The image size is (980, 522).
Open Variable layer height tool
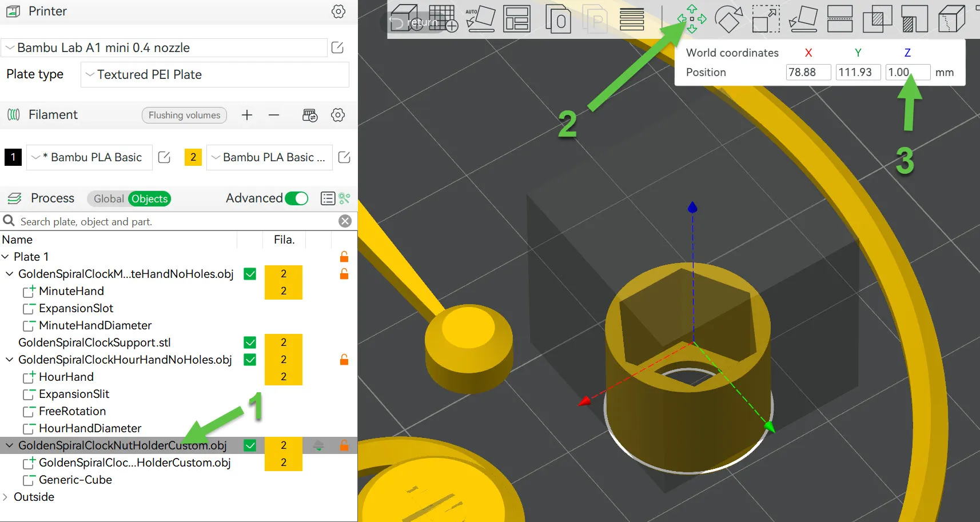632,19
